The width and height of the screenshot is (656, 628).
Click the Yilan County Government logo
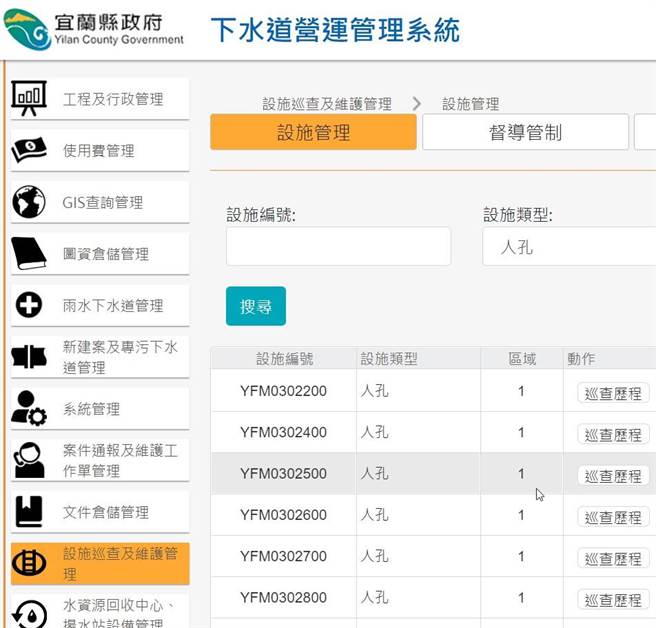click(x=93, y=30)
